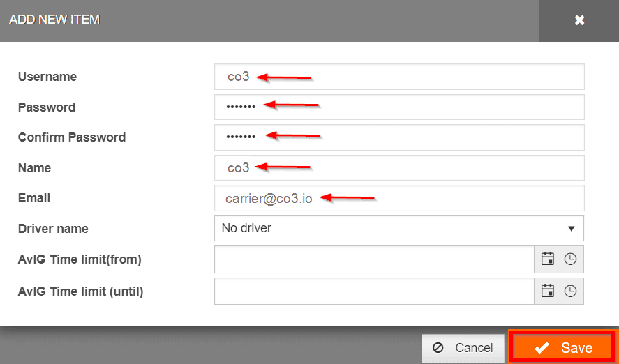Click the AvlG Time limit (until) label
The image size is (619, 364).
[80, 291]
